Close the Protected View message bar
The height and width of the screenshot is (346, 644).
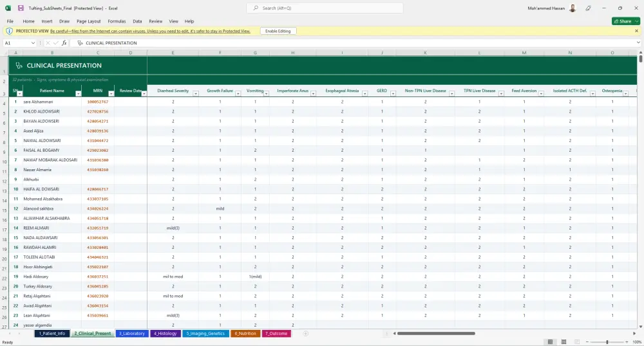coord(637,31)
